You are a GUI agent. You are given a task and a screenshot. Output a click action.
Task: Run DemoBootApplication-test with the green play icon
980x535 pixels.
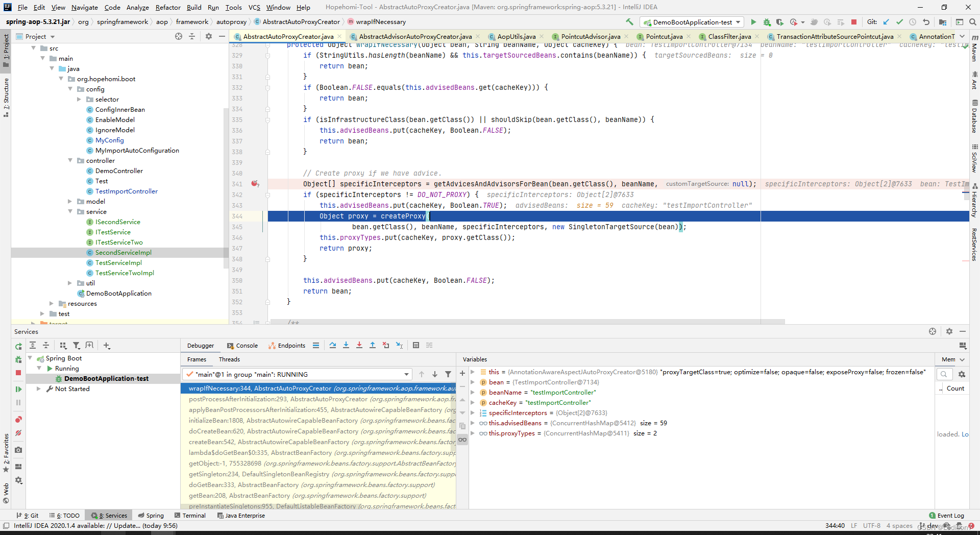(753, 22)
